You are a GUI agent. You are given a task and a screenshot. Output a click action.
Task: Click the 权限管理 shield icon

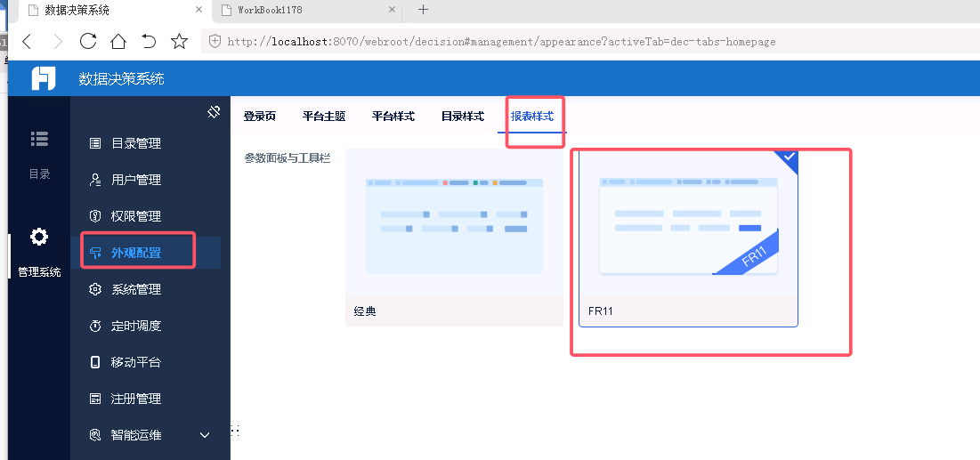(x=95, y=216)
